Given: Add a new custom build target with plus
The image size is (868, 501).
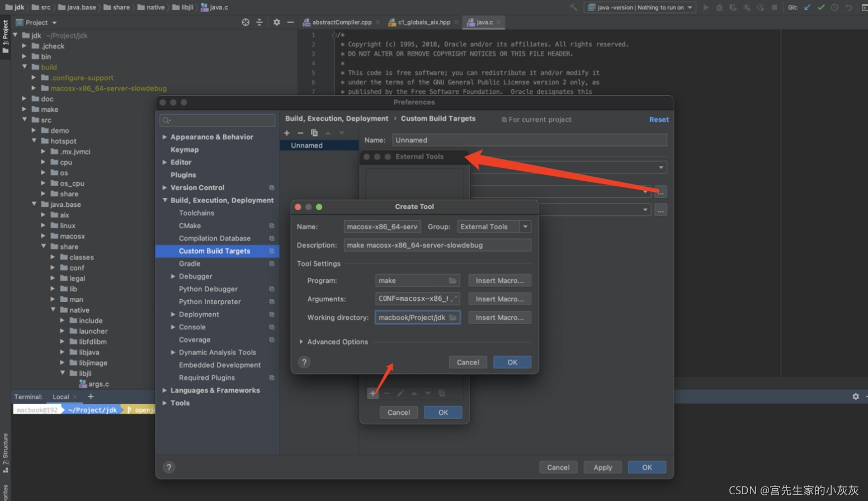Looking at the screenshot, I should pos(287,133).
